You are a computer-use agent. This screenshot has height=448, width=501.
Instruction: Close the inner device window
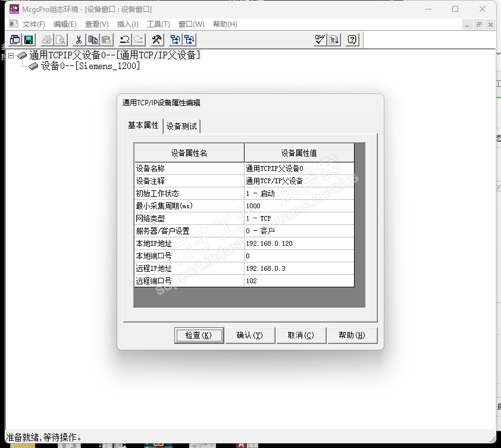pos(490,24)
